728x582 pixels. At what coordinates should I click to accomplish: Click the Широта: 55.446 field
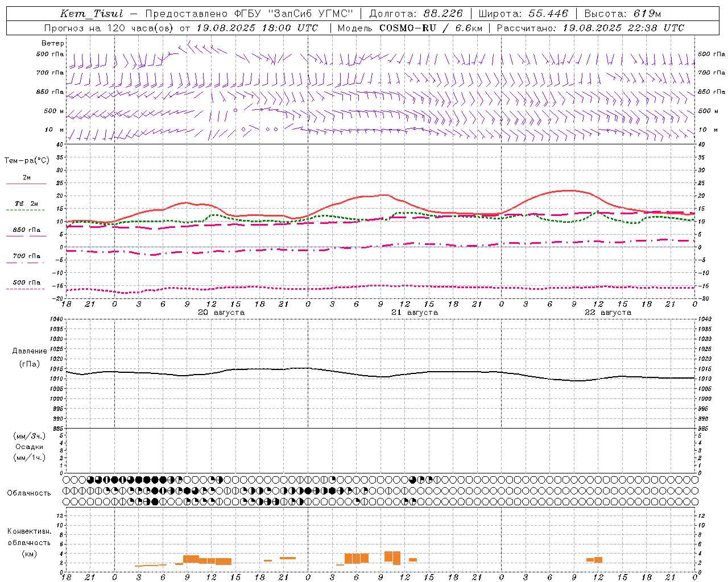coord(523,14)
